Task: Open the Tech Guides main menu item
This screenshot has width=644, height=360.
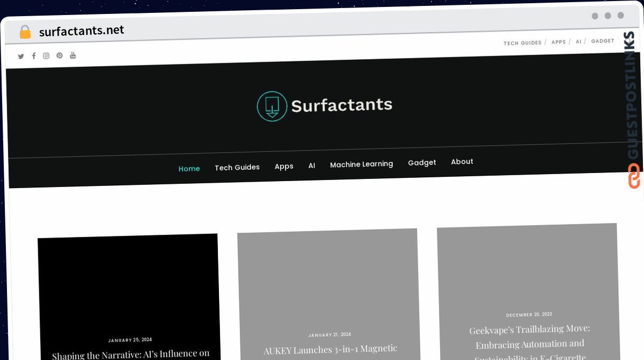Action: tap(237, 168)
